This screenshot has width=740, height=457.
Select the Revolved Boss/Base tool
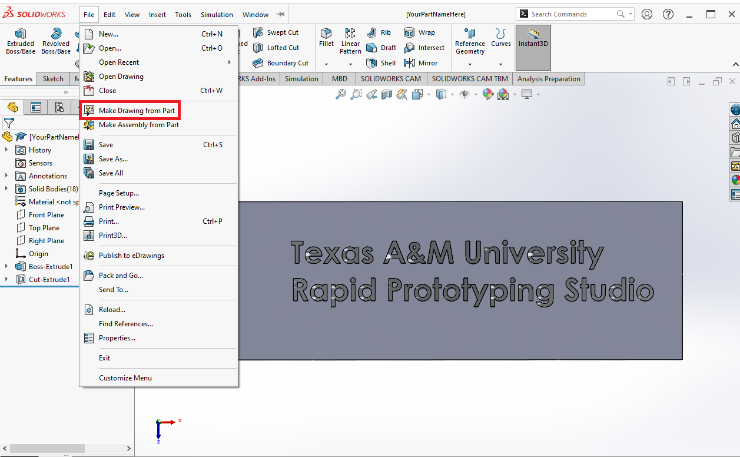[x=57, y=35]
